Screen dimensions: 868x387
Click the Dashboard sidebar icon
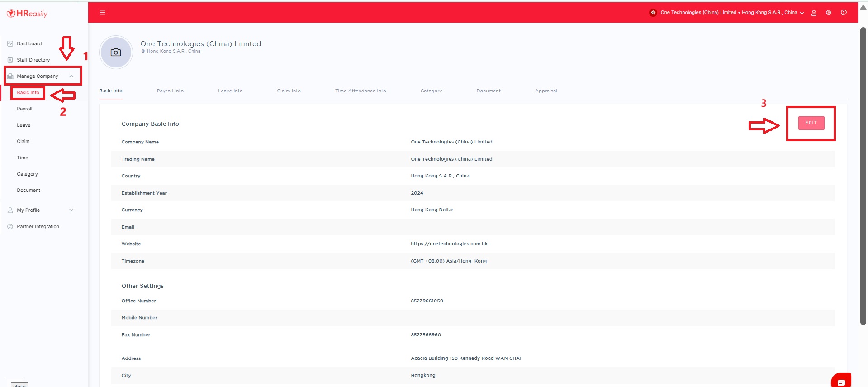[10, 44]
